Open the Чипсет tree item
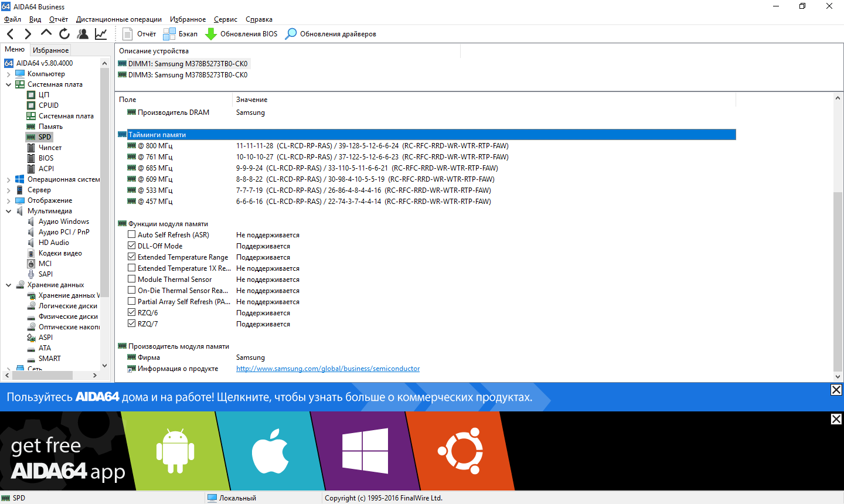844x504 pixels. (50, 148)
